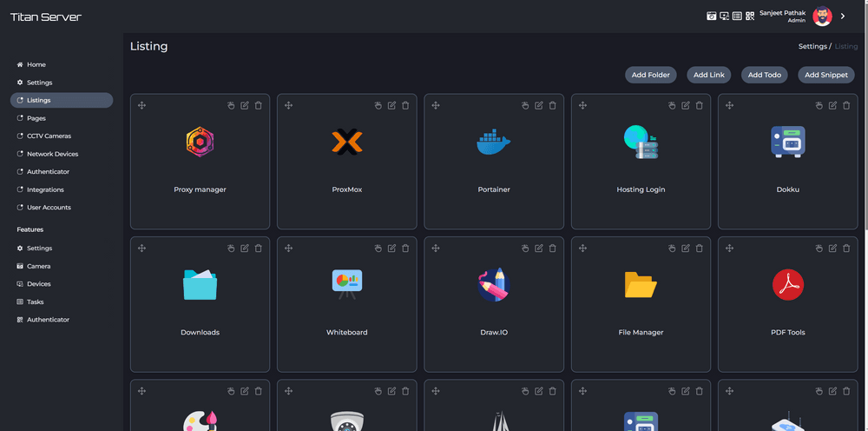Click the move handle on ProxMox card

tap(288, 105)
